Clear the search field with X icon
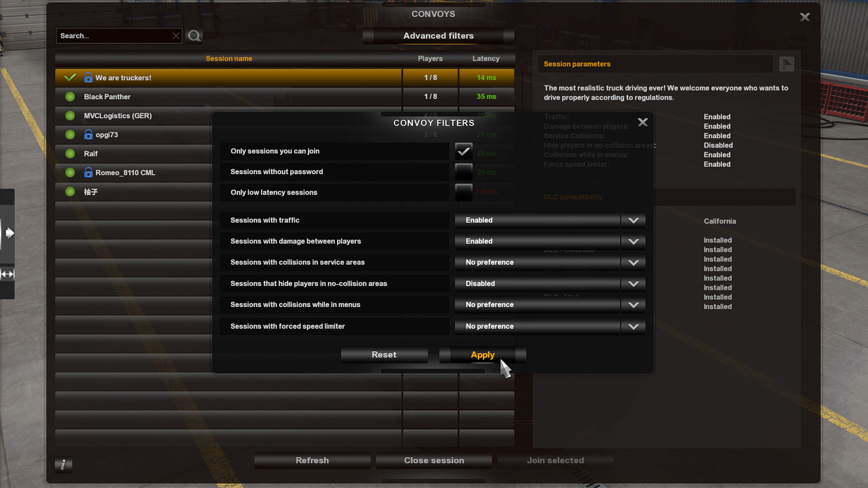 tap(176, 36)
